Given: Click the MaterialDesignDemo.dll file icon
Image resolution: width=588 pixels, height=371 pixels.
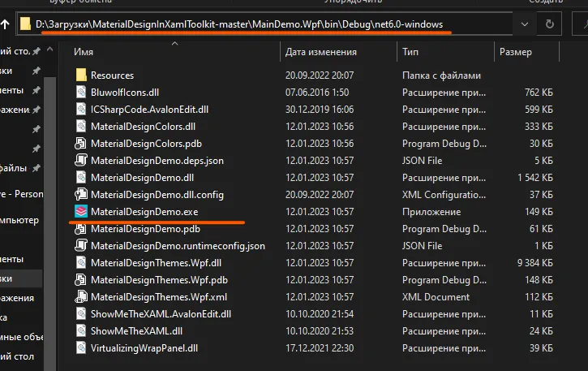Looking at the screenshot, I should tap(81, 178).
